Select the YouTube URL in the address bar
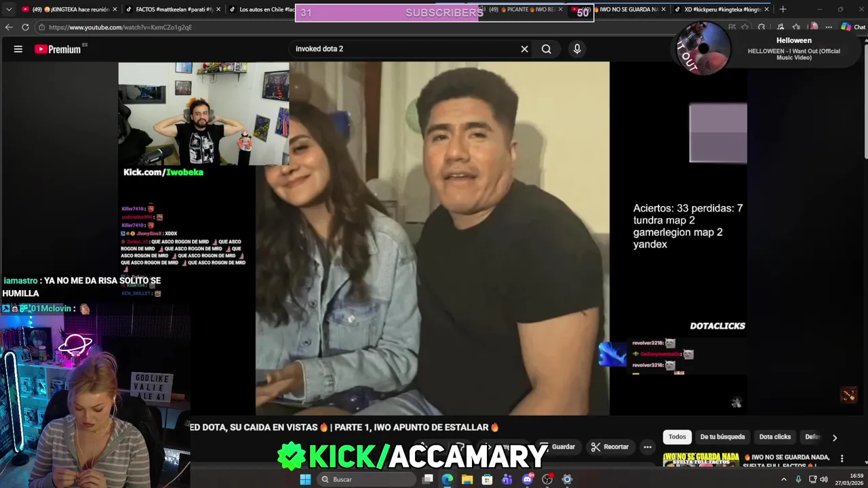Viewport: 868px width, 488px height. coord(120,27)
